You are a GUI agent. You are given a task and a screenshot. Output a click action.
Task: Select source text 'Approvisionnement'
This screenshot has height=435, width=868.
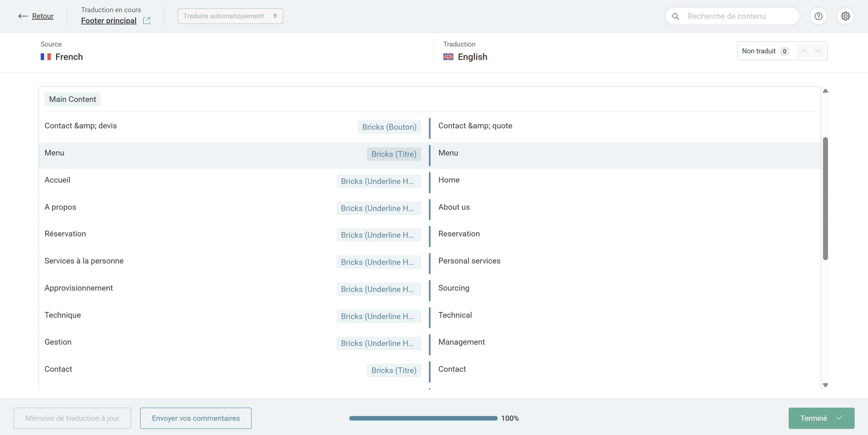pos(78,288)
